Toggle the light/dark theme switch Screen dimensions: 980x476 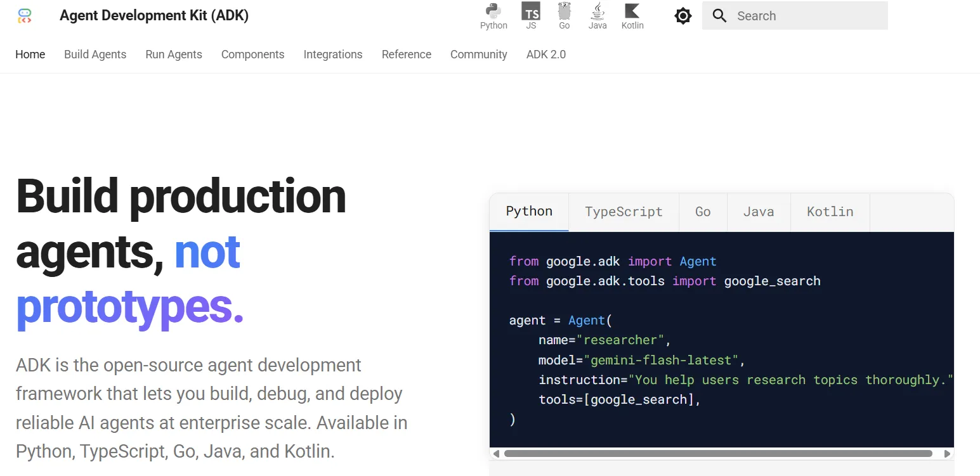click(x=683, y=16)
